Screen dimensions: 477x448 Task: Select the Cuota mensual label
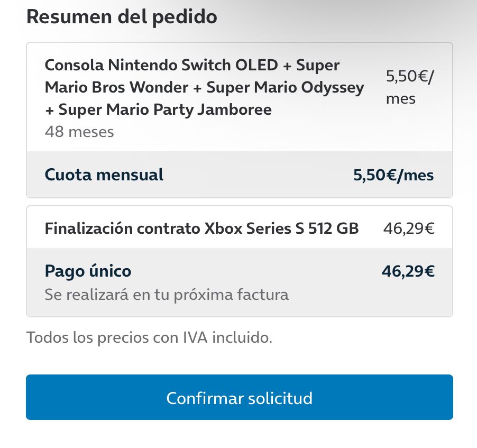click(x=104, y=175)
